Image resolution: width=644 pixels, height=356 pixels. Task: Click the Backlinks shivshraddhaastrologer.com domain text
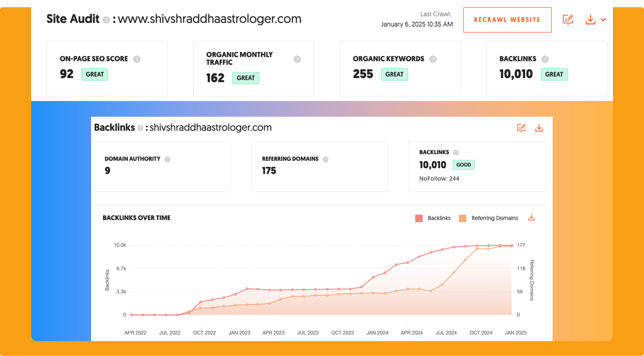click(x=210, y=127)
